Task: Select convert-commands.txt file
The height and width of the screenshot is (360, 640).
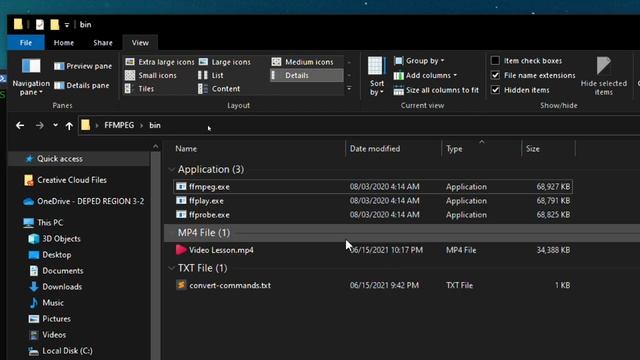Action: (373, 285)
